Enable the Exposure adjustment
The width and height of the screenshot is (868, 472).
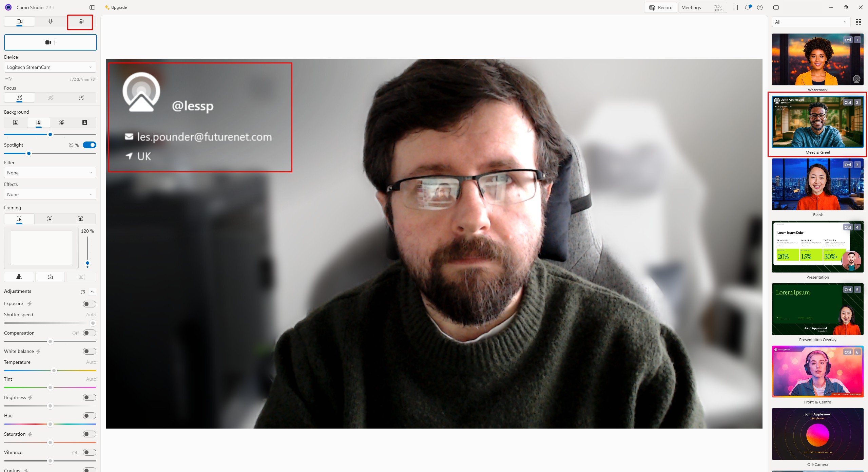point(89,304)
